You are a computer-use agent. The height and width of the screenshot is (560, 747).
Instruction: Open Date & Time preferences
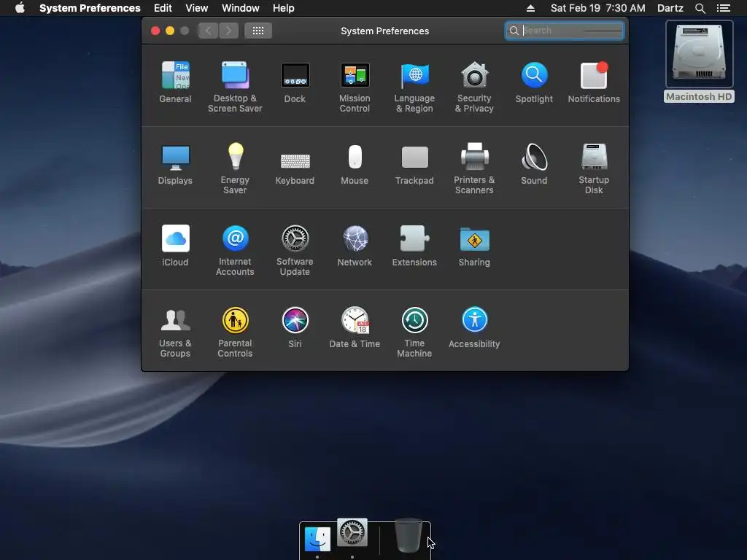[x=355, y=327]
